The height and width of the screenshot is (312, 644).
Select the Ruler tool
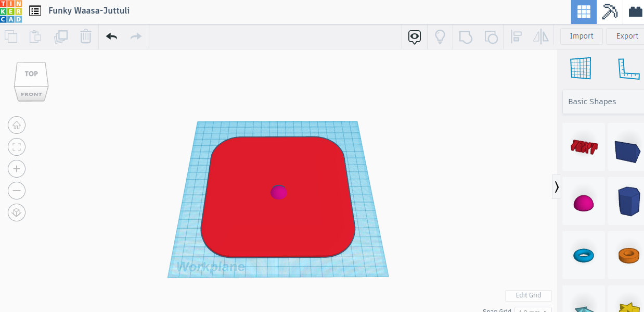coord(628,69)
